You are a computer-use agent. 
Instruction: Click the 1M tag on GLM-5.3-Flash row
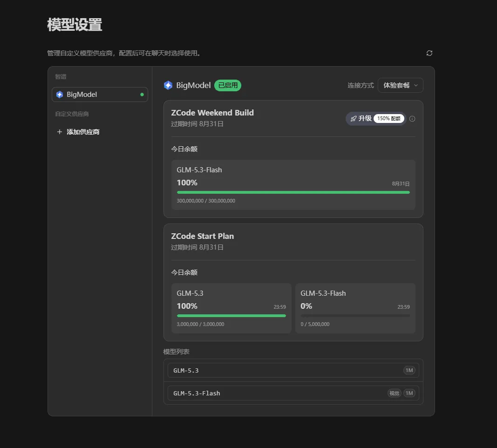[409, 393]
